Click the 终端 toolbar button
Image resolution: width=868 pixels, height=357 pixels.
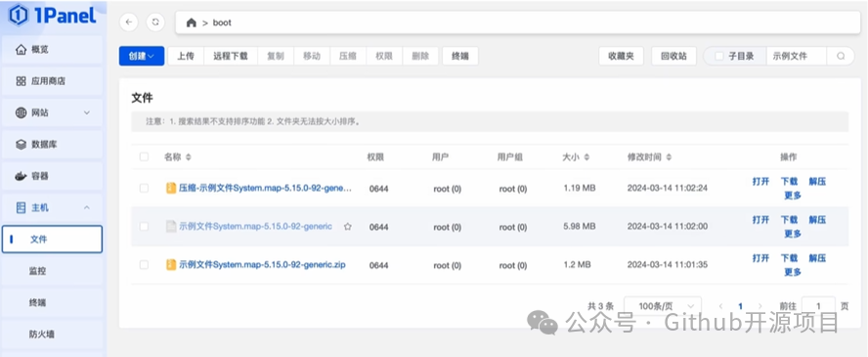click(x=460, y=56)
